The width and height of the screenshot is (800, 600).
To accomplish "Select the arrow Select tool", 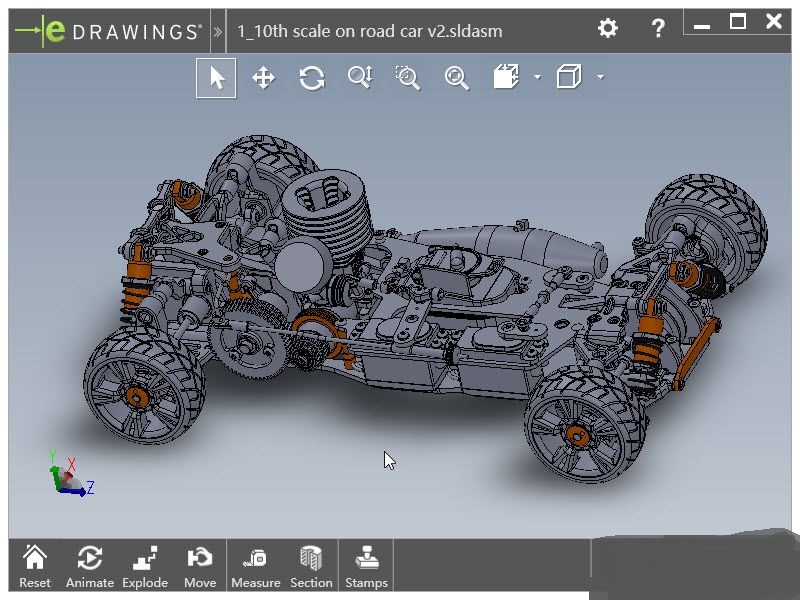I will click(x=216, y=78).
